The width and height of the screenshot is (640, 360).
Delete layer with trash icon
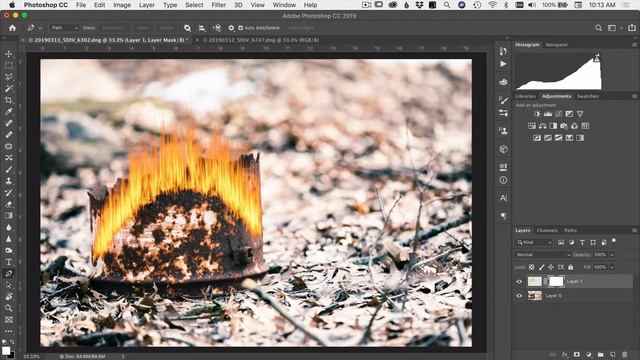click(x=624, y=355)
